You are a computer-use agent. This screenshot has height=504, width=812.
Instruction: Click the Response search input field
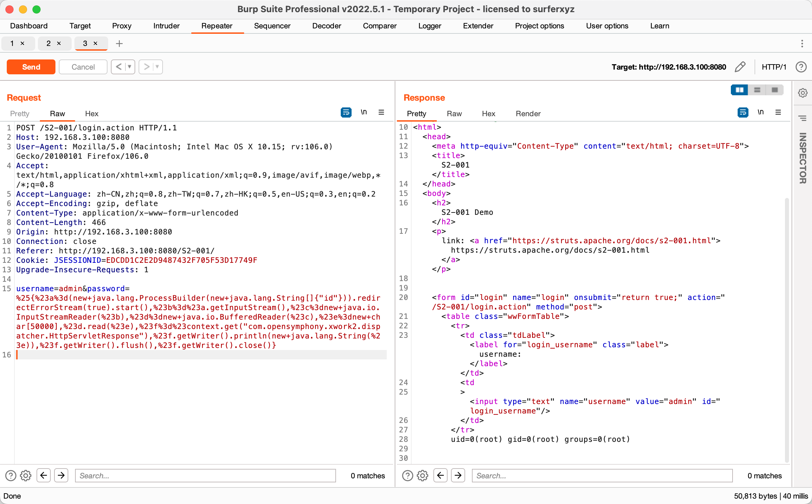coord(602,476)
